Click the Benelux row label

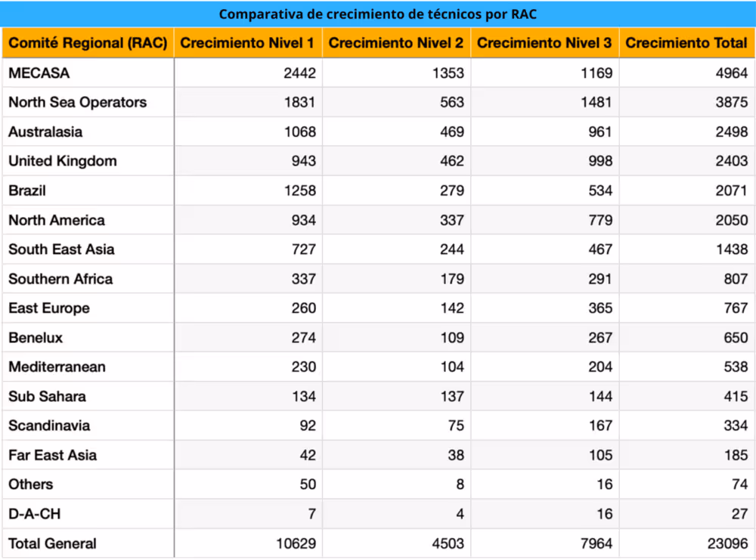[x=36, y=337]
